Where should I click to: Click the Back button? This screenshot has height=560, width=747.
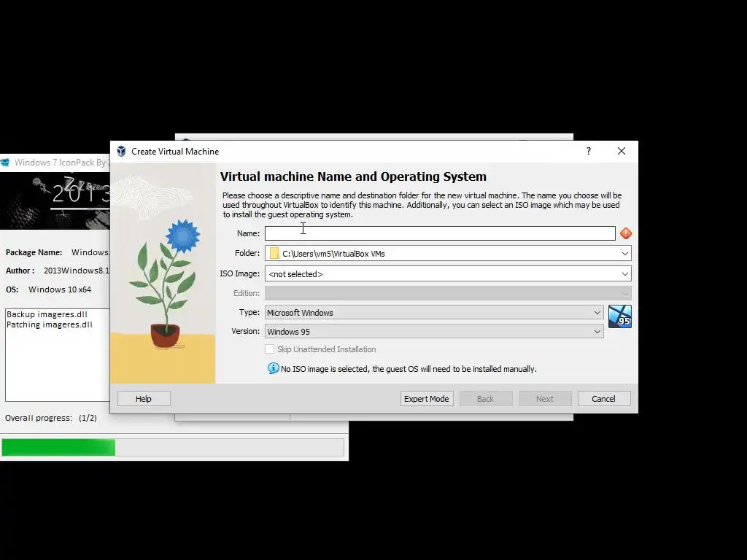click(485, 399)
